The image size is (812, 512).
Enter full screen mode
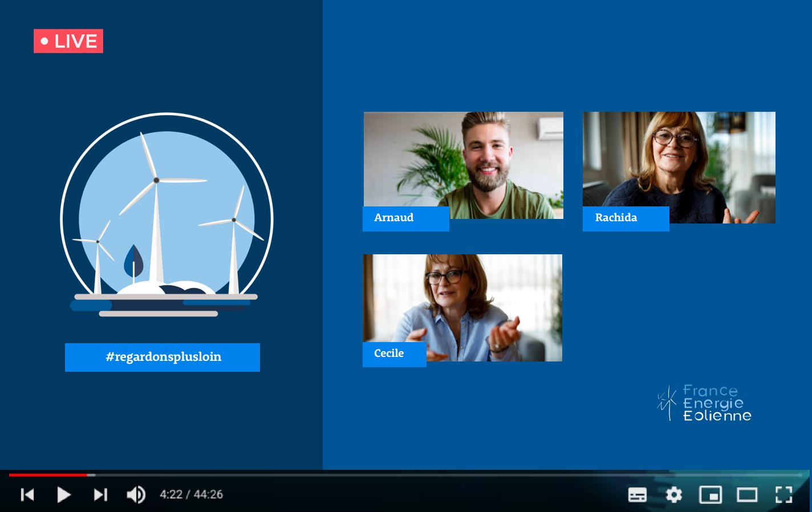pos(784,494)
